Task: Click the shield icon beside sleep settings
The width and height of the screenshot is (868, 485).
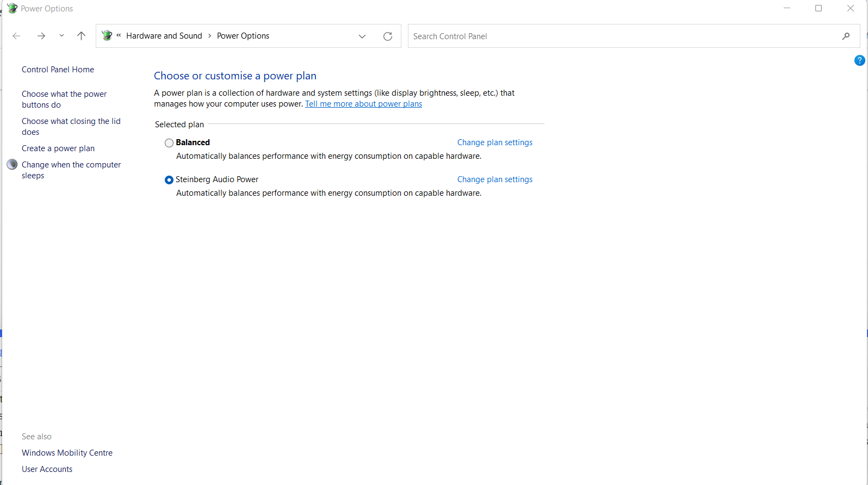Action: pos(12,164)
